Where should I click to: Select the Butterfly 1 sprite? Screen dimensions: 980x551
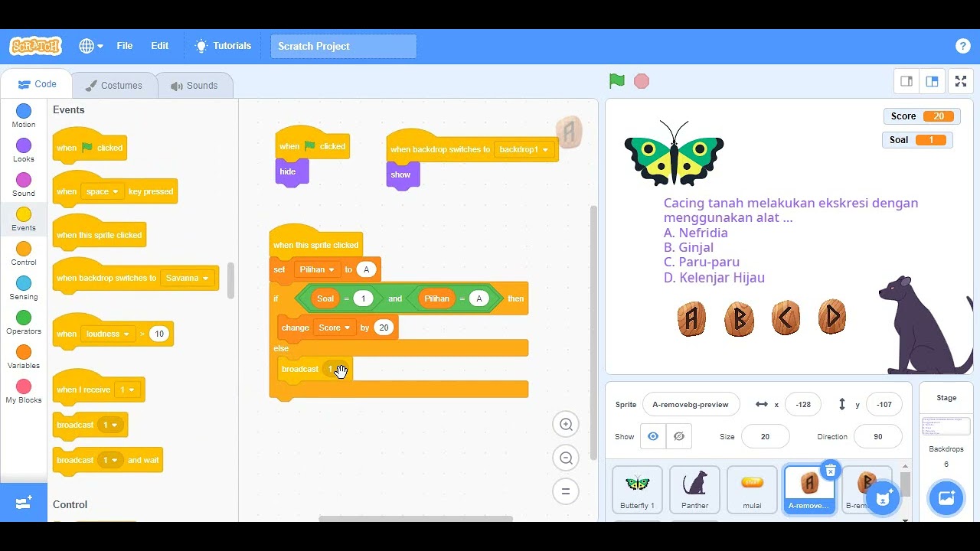tap(637, 490)
